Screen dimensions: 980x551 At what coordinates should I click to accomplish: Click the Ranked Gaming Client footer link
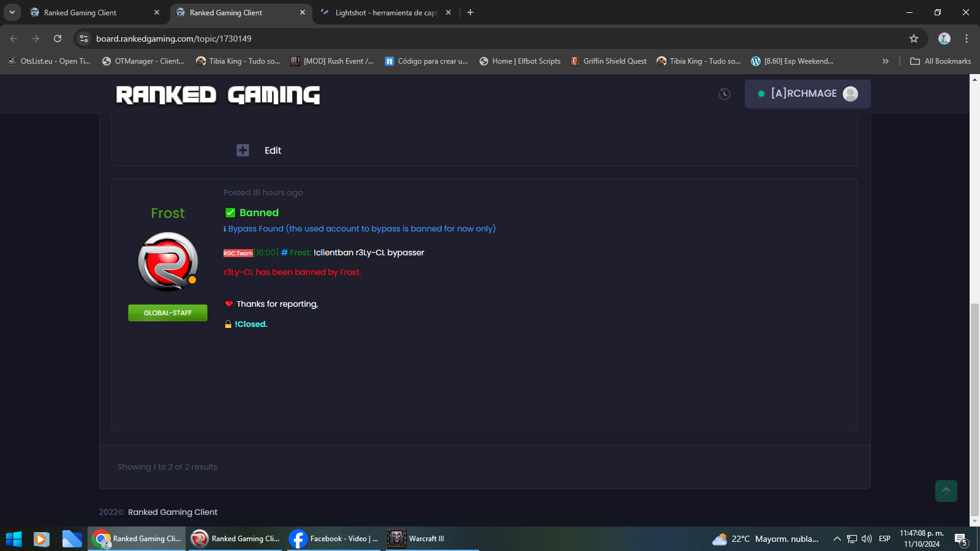[173, 512]
